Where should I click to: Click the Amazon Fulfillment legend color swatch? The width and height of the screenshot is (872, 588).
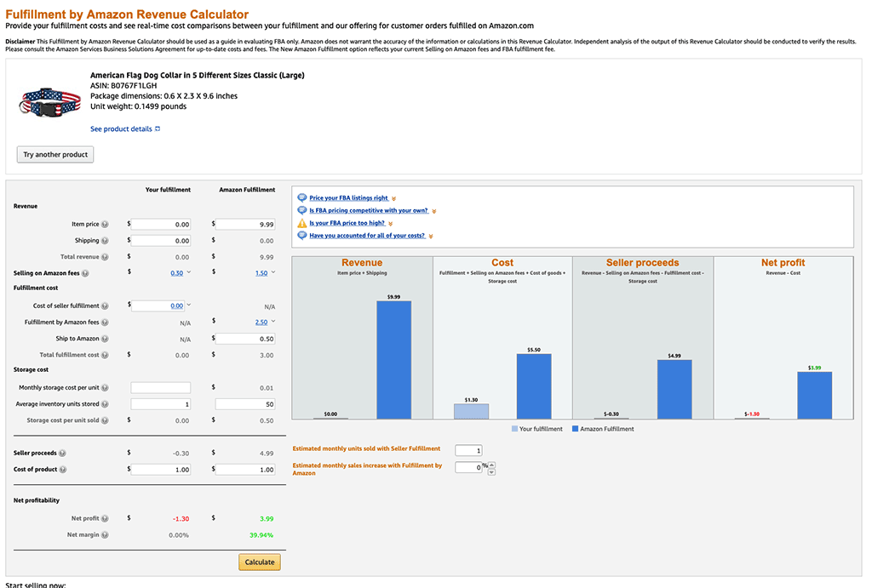coord(575,429)
